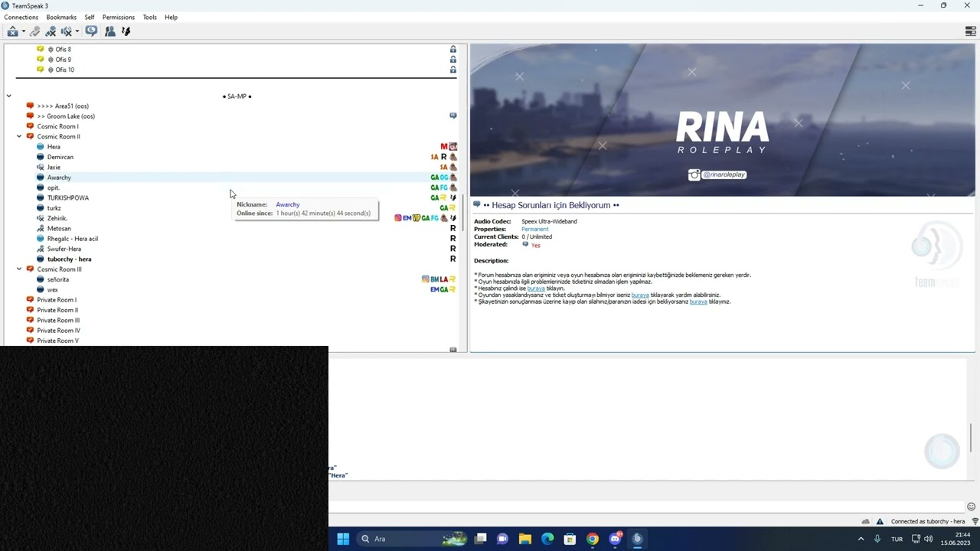The width and height of the screenshot is (980, 551).
Task: Click the channel tree vertical scrollbar
Action: coord(462,214)
